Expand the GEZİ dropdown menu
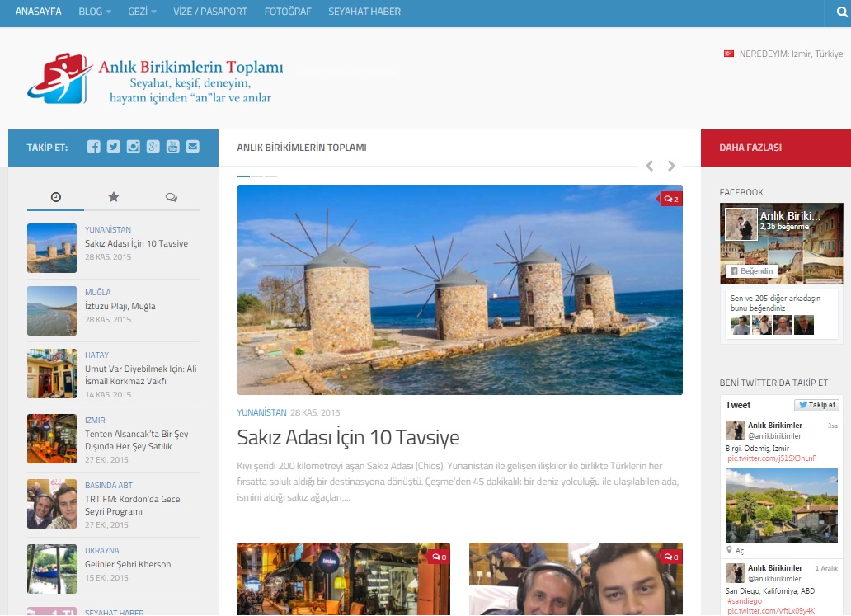851x616 pixels. 142,12
